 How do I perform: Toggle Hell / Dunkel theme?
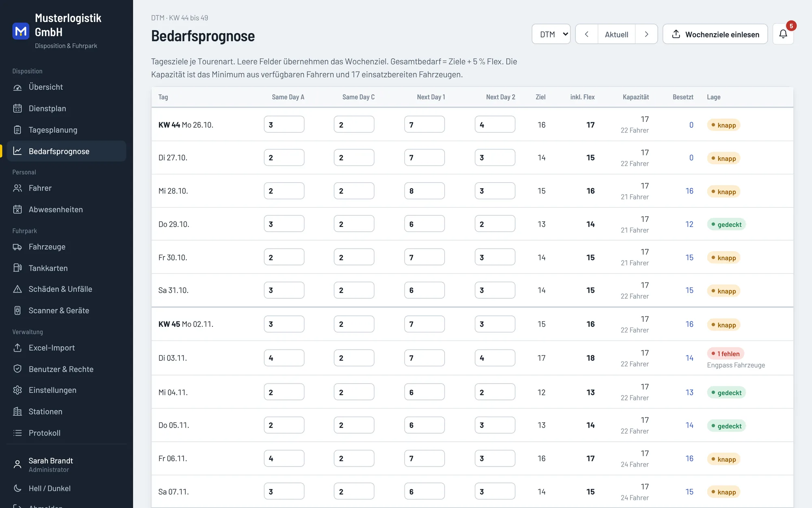click(67, 488)
